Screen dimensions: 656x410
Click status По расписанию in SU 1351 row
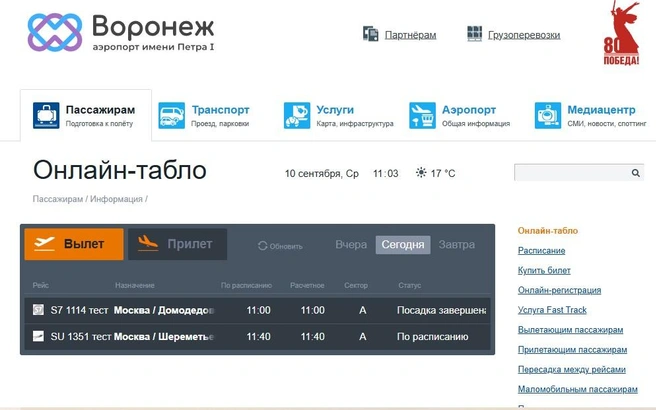tap(433, 336)
